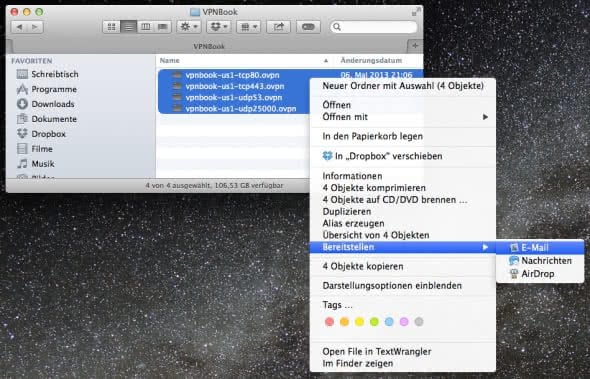
Task: Apply the green tag color
Action: 374,322
